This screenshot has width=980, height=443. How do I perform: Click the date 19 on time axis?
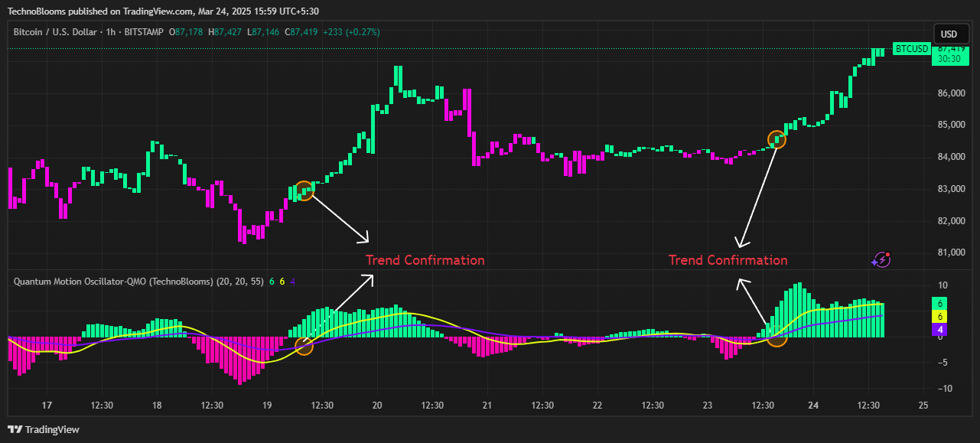click(267, 406)
